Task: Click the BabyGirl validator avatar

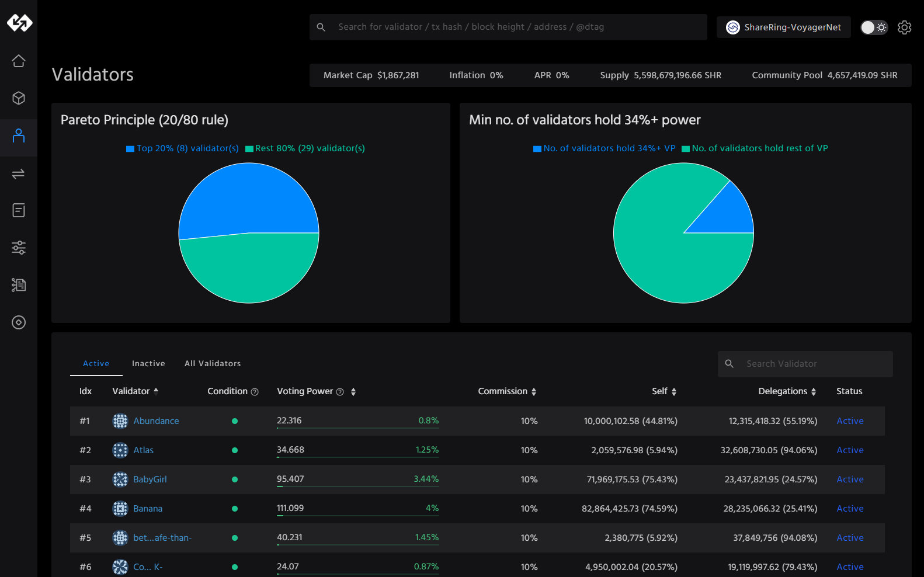Action: tap(120, 479)
